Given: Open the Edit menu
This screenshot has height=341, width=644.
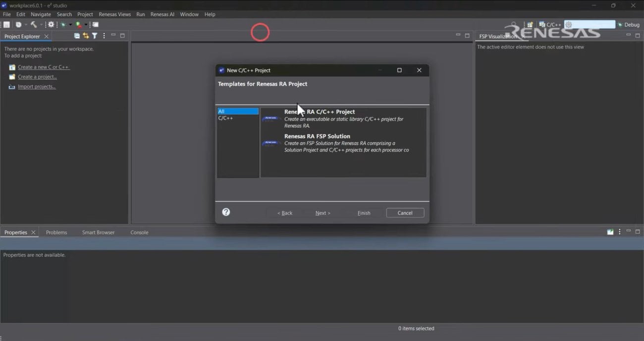Looking at the screenshot, I should coord(20,14).
